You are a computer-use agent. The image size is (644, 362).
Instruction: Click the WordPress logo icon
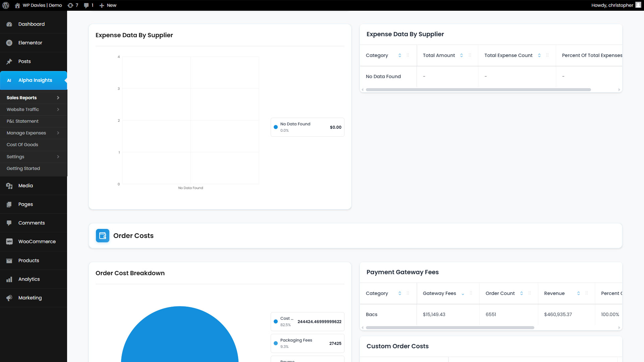coord(6,5)
